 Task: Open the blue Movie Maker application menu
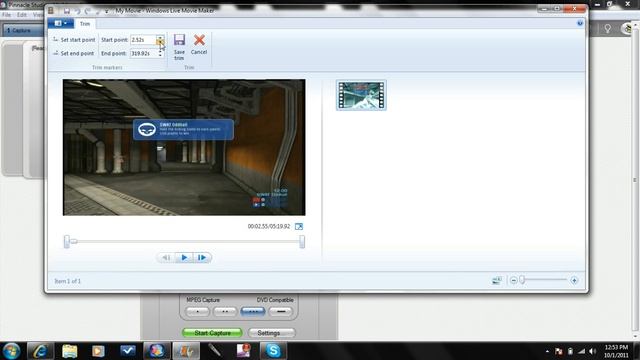click(x=60, y=23)
